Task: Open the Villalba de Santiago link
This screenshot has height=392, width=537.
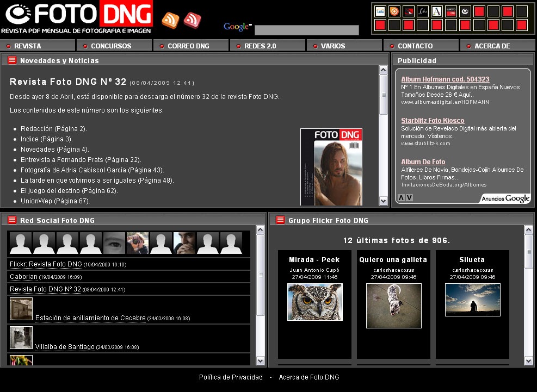Action: coord(65,347)
